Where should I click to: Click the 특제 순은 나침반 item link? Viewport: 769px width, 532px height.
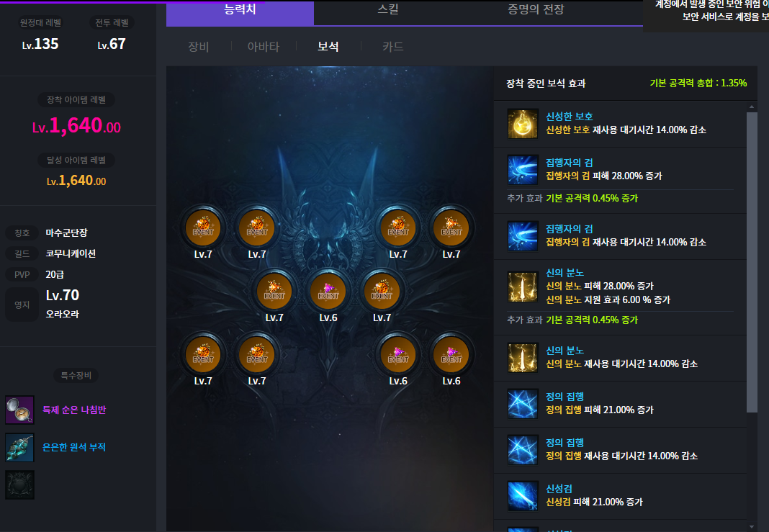tap(74, 410)
